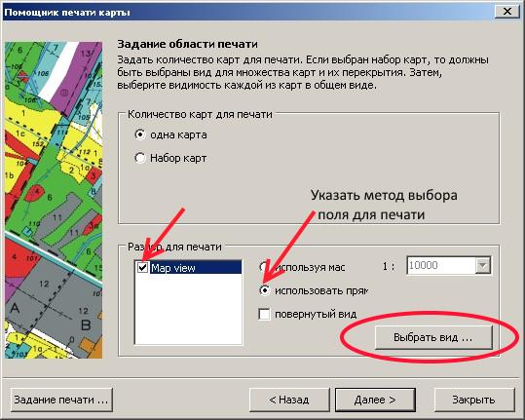Viewport: 525px width, 420px height.
Task: Click the 'Задание области печати' heading
Action: (x=187, y=44)
